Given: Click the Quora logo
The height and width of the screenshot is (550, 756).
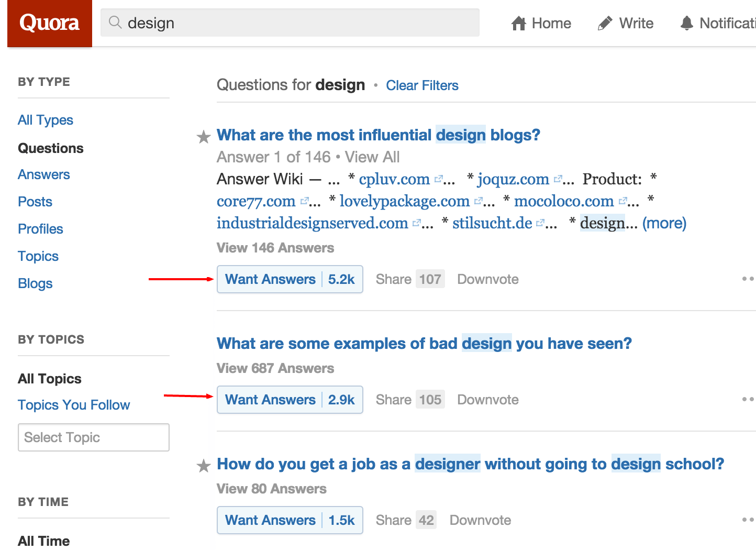Looking at the screenshot, I should [x=49, y=23].
